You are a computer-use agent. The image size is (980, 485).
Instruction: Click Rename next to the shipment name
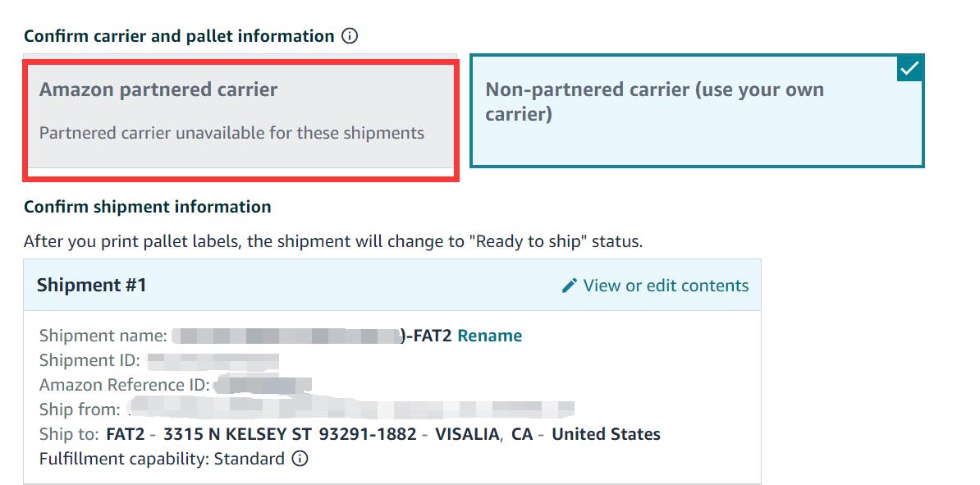(490, 336)
